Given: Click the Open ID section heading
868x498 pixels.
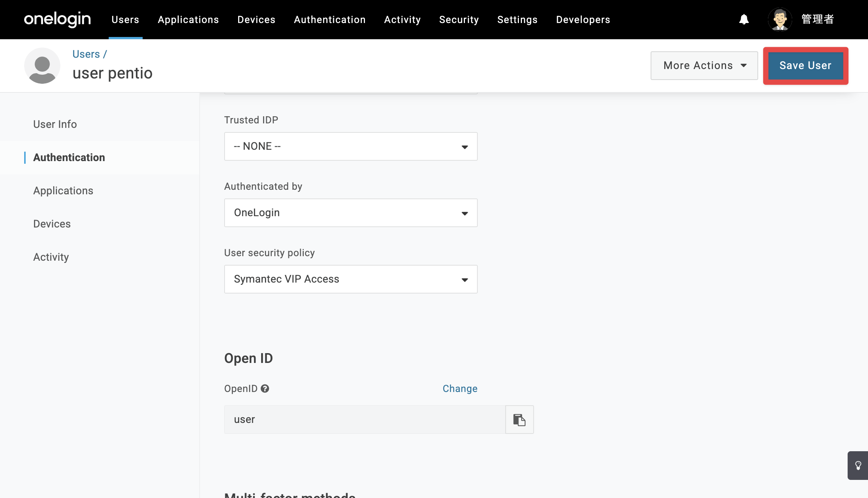Looking at the screenshot, I should [x=248, y=358].
